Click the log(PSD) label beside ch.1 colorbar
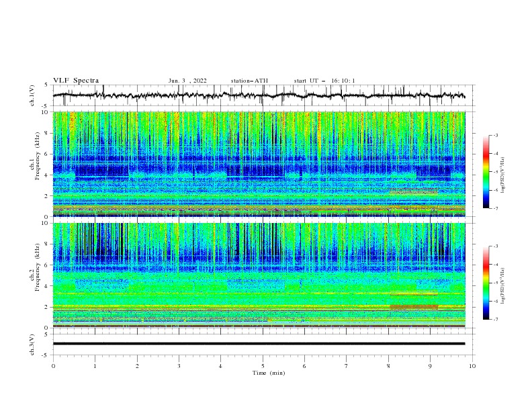The width and height of the screenshot is (532, 411). (x=503, y=175)
